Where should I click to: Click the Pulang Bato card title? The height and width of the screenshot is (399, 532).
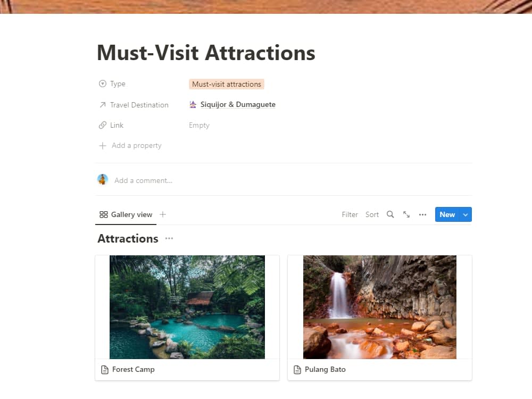[x=325, y=370]
